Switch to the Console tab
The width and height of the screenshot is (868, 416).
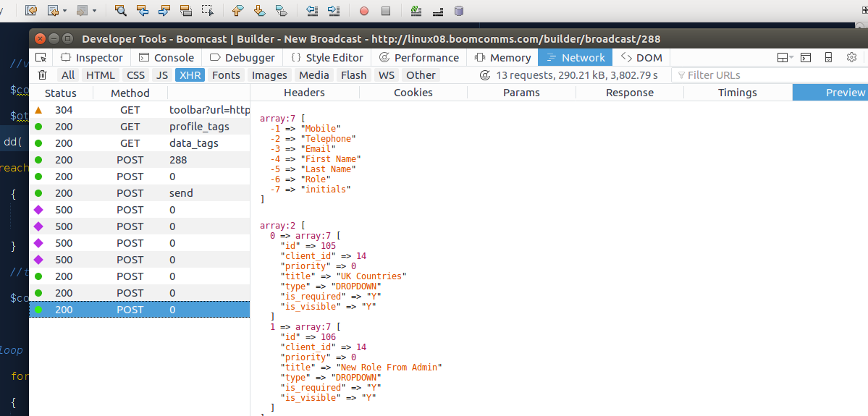point(167,58)
